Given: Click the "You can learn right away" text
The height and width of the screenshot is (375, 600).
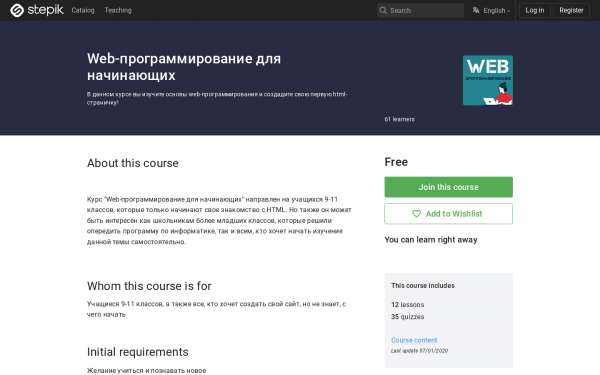Looking at the screenshot, I should pyautogui.click(x=431, y=240).
